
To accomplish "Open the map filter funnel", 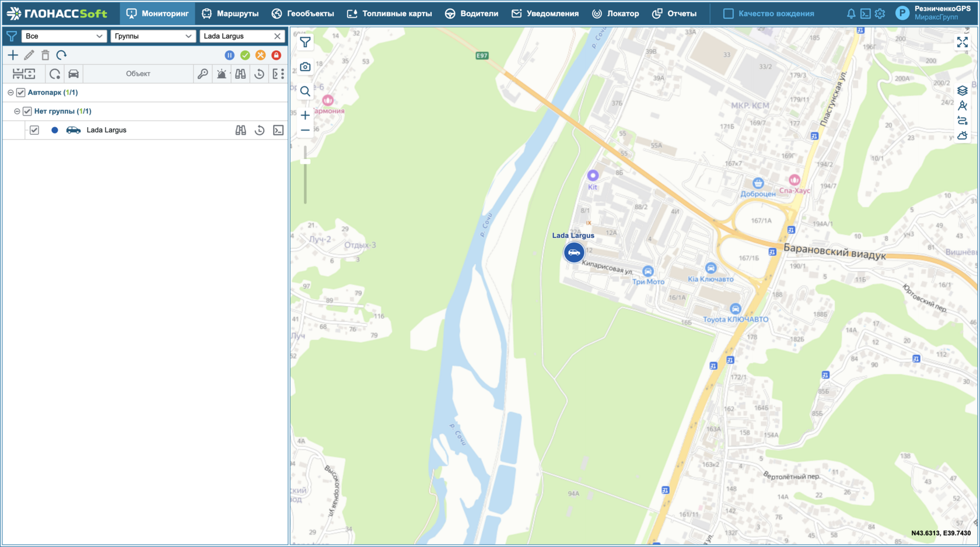I will tap(305, 42).
